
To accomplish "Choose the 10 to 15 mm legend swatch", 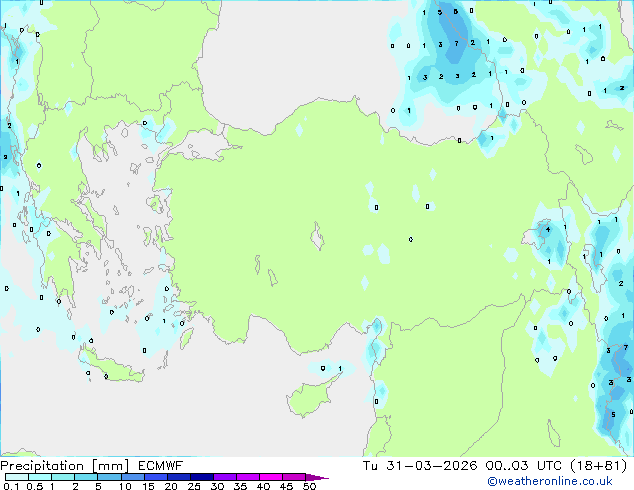I will [x=133, y=477].
